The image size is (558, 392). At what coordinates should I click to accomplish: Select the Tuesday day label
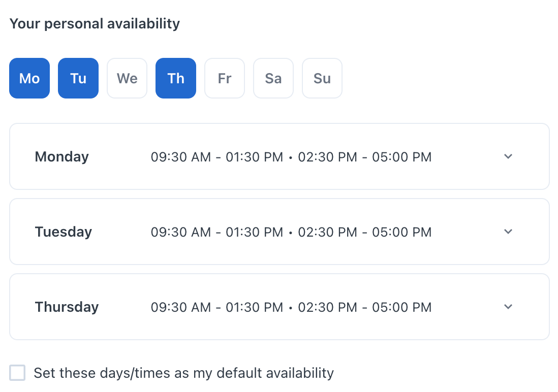coord(64,232)
